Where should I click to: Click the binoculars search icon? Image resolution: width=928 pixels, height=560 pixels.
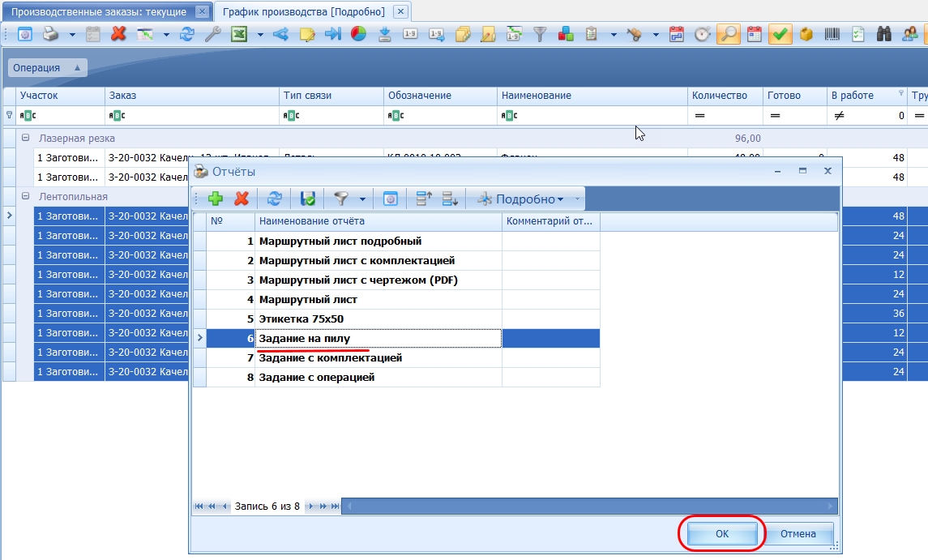[x=883, y=34]
